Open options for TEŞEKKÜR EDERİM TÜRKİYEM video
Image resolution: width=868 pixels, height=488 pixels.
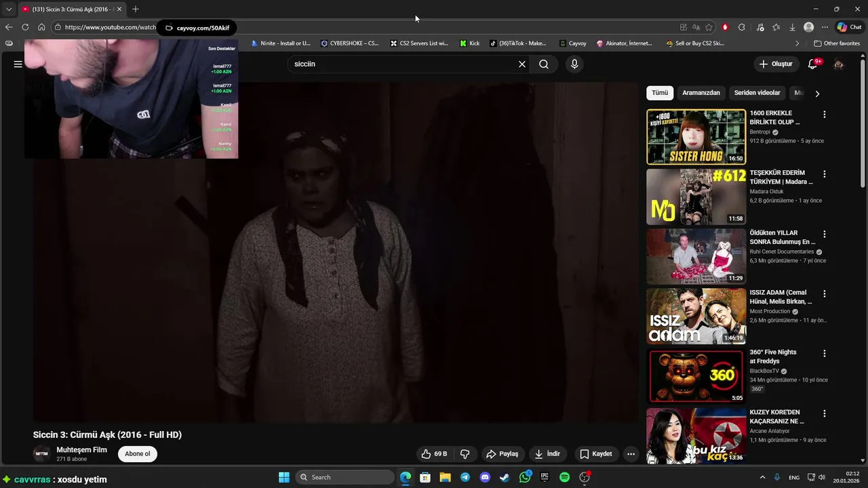(x=825, y=174)
